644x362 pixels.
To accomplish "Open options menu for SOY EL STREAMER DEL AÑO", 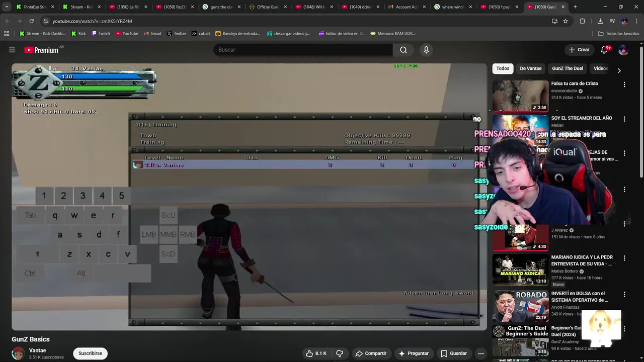I will tap(624, 119).
